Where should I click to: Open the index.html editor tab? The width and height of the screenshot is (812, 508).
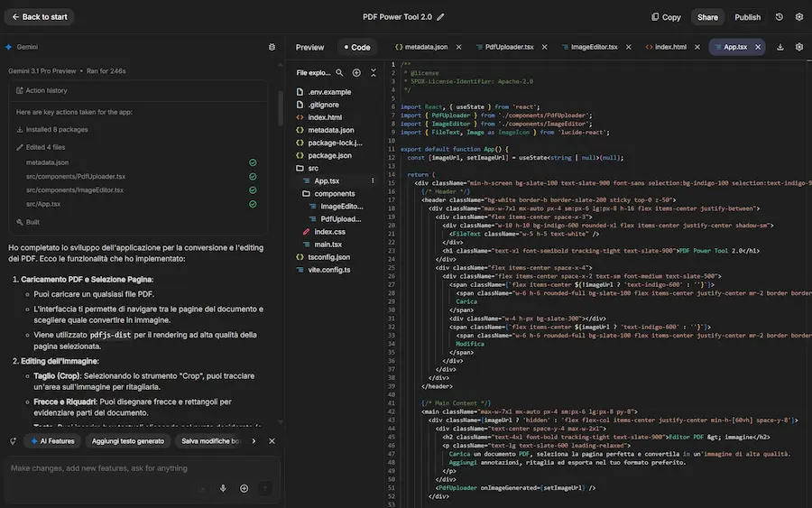click(x=669, y=47)
